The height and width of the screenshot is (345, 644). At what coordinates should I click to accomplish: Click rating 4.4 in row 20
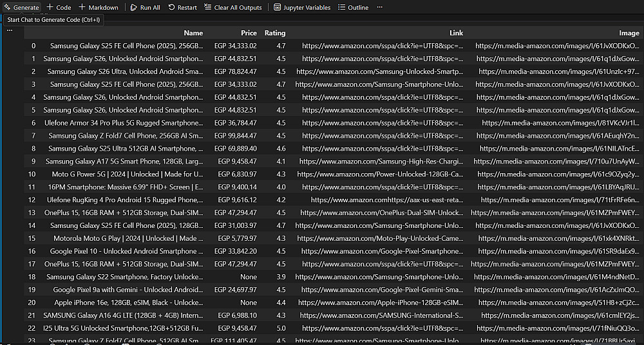tap(281, 303)
